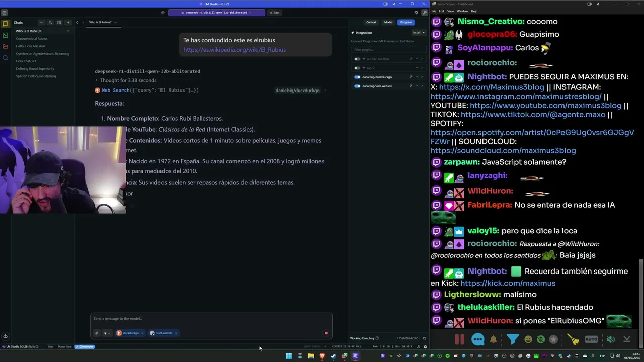Click the Filter plugins search field
The width and height of the screenshot is (644, 362).
click(x=388, y=50)
